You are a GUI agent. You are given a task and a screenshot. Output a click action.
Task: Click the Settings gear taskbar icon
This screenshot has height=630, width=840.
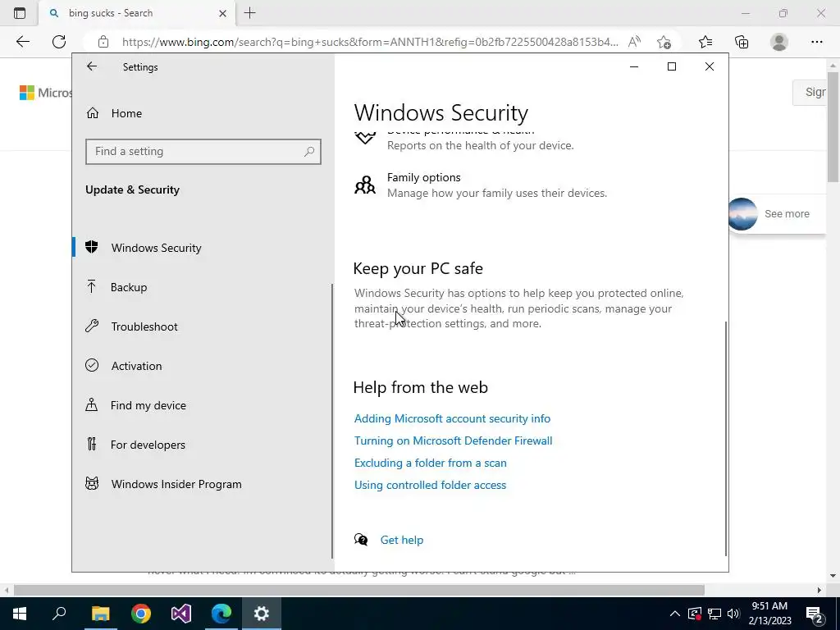pos(262,614)
